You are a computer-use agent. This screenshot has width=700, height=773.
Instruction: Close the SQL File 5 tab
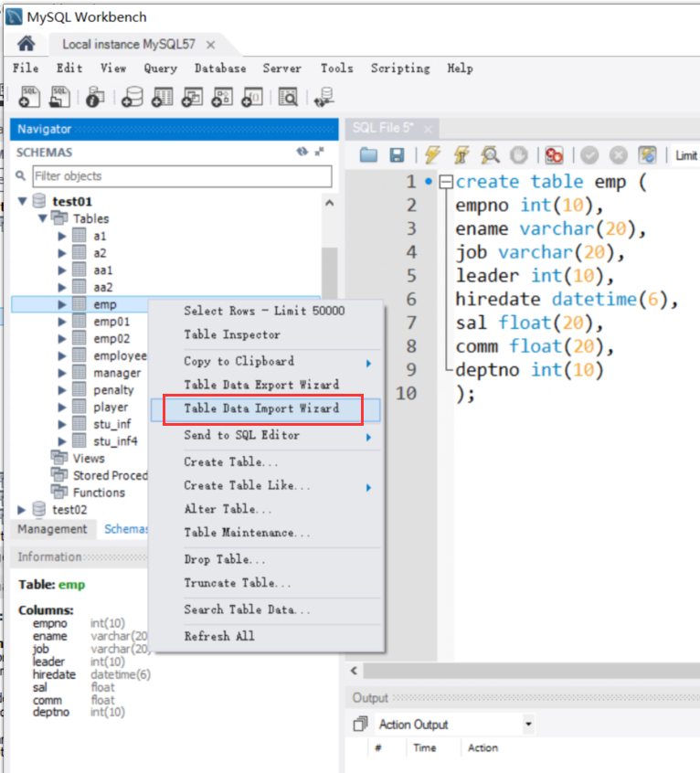(428, 129)
